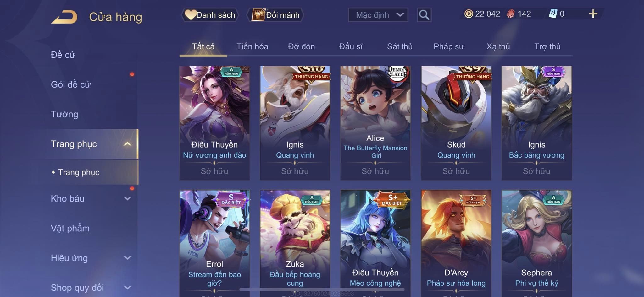Screen dimensions: 644x297
Task: Select Alice Butterfly Mansion Girl skin card
Action: tap(375, 123)
